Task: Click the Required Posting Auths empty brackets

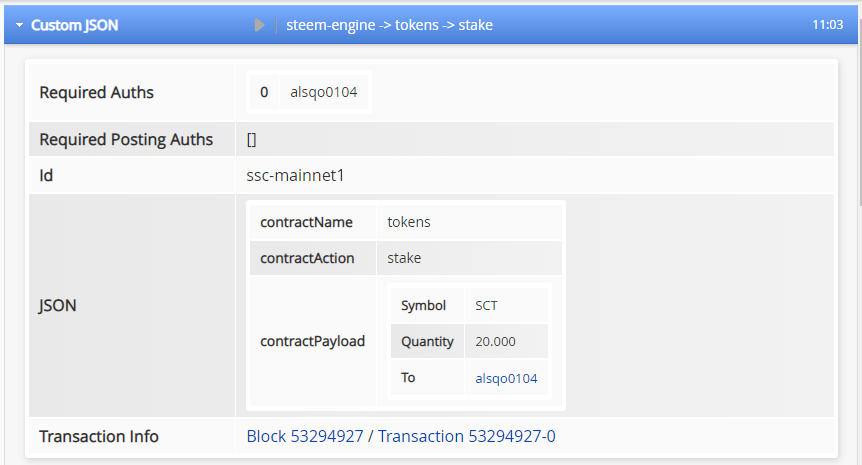Action: (251, 140)
